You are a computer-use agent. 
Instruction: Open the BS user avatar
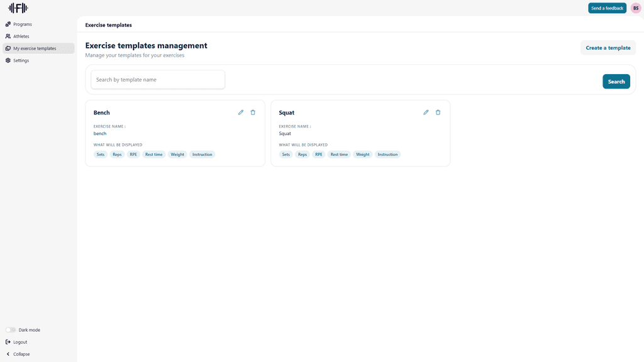click(x=636, y=8)
